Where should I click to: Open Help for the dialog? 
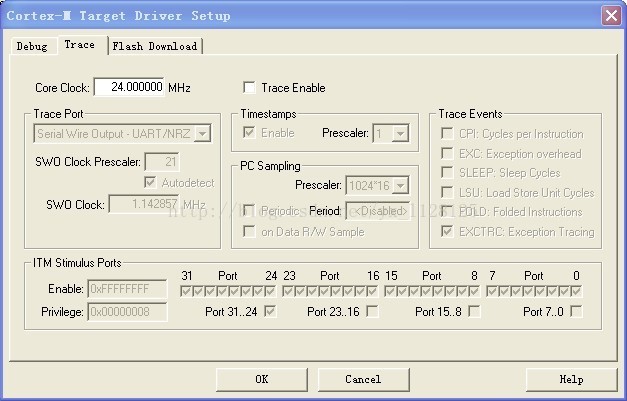(571, 379)
